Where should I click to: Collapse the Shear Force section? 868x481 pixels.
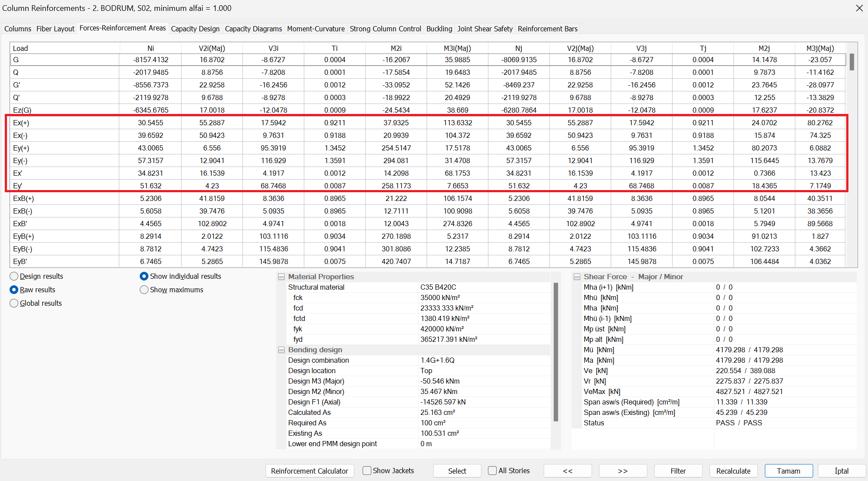pyautogui.click(x=577, y=277)
